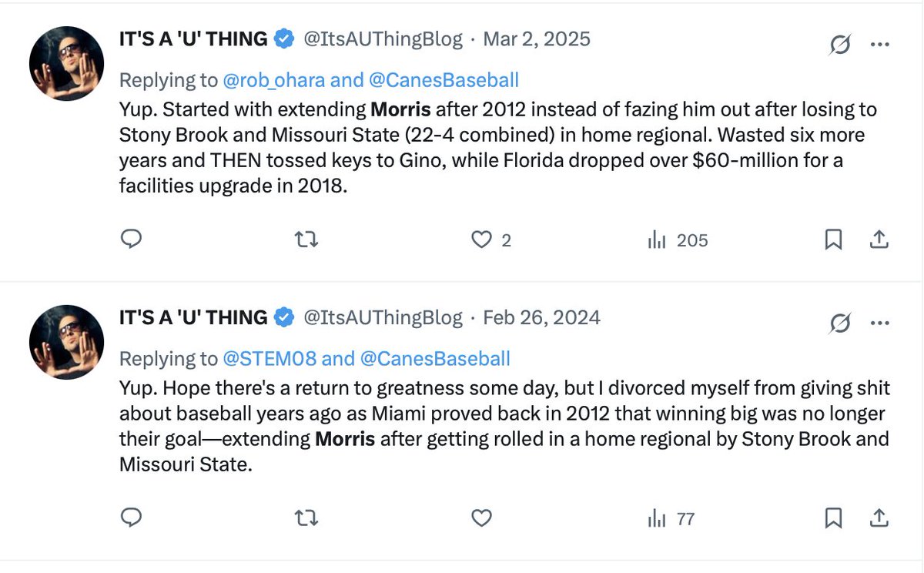Open more options menu on first tweet
Viewport: 924px width, 573px height.
click(x=879, y=45)
